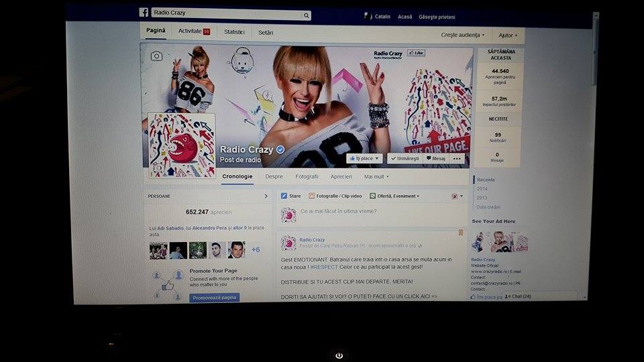
Task: Open the post-as identity selector dropdown
Action: pos(457,196)
